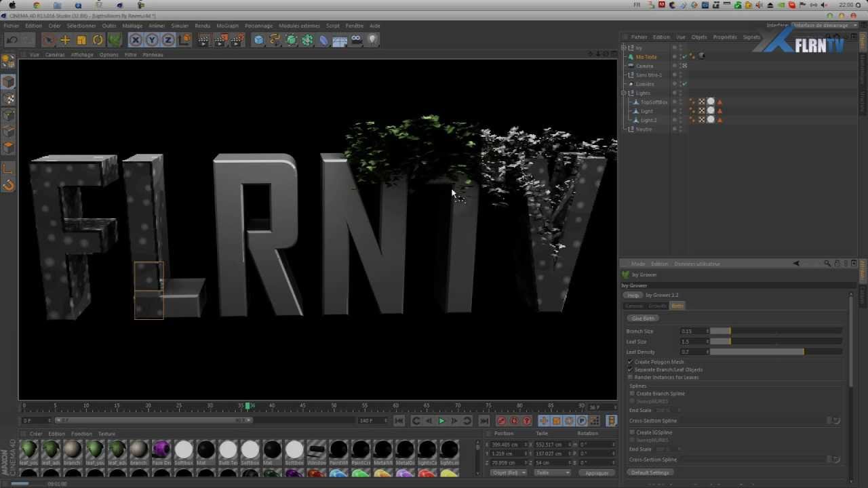The height and width of the screenshot is (488, 868).
Task: Enable Create Branch Spline checkbox
Action: [x=632, y=393]
